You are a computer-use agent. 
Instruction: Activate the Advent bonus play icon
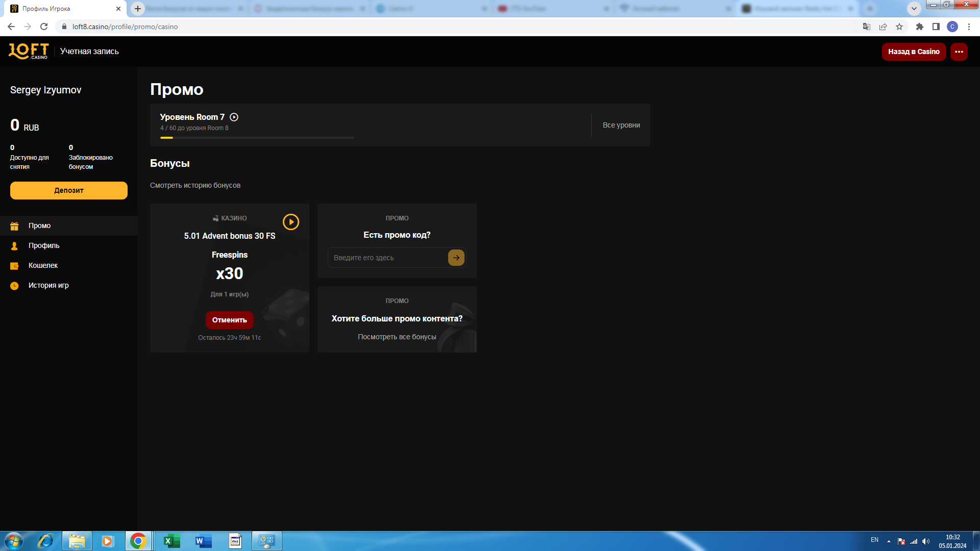coord(290,222)
